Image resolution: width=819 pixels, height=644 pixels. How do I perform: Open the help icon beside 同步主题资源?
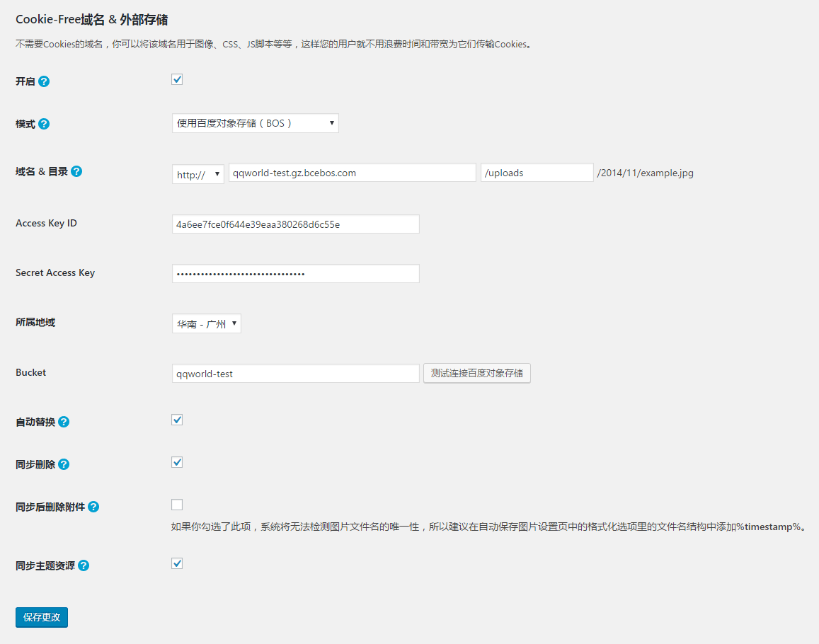(84, 565)
